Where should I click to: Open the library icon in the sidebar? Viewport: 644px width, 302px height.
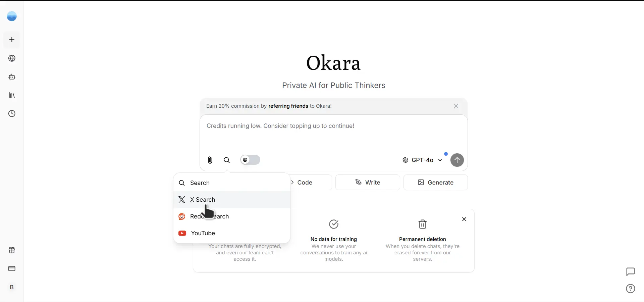pyautogui.click(x=12, y=96)
